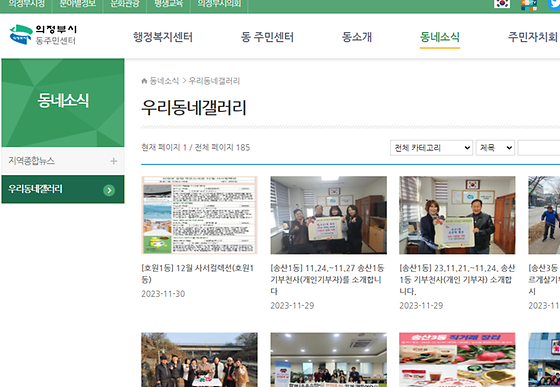Open the 송산1동 11.24.~11.27 donor photo thumbnail

[329, 215]
